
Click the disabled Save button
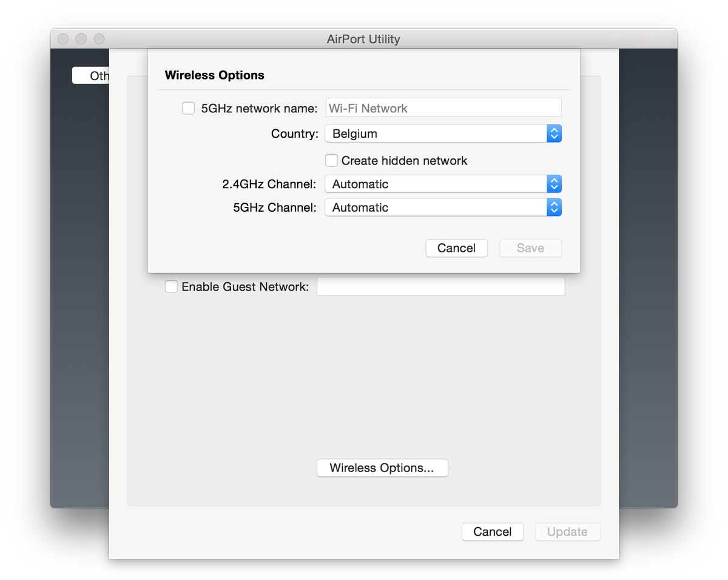[x=530, y=248]
